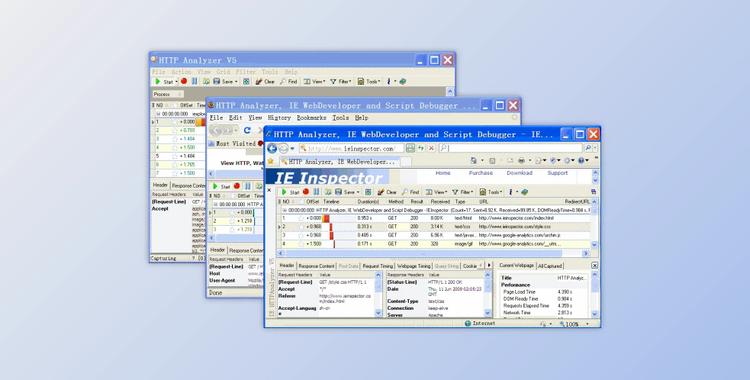750x380 pixels.
Task: Click timeline bar of row 3 in IE window
Action: tap(331, 235)
